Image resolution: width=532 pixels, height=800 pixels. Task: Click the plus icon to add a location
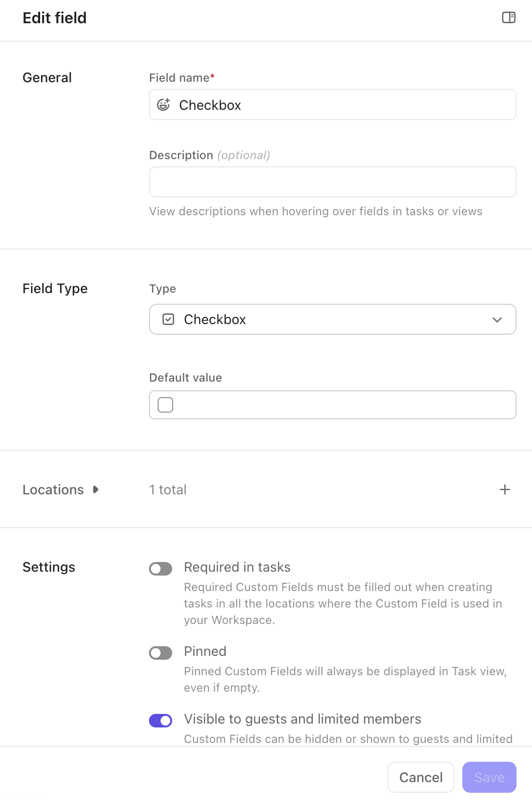tap(504, 489)
